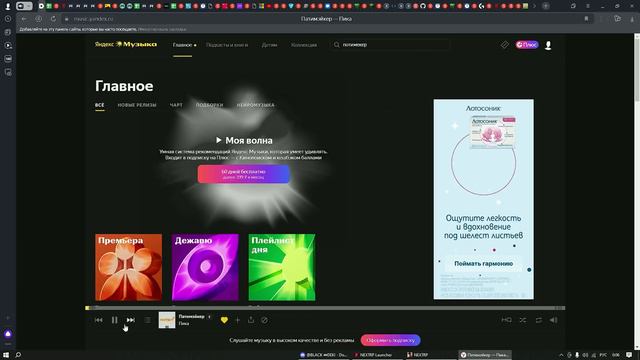Go back to the previous track
Screen dimensions: 640x360
[x=98, y=320]
